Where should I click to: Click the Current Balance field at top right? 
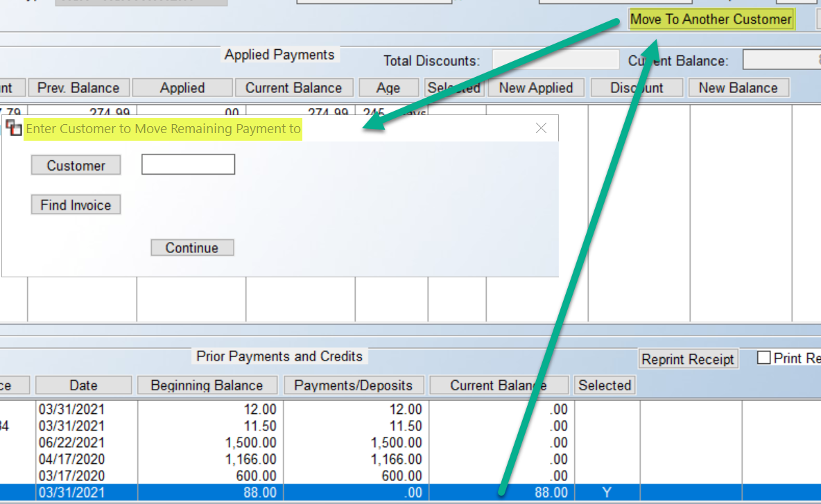[x=781, y=59]
